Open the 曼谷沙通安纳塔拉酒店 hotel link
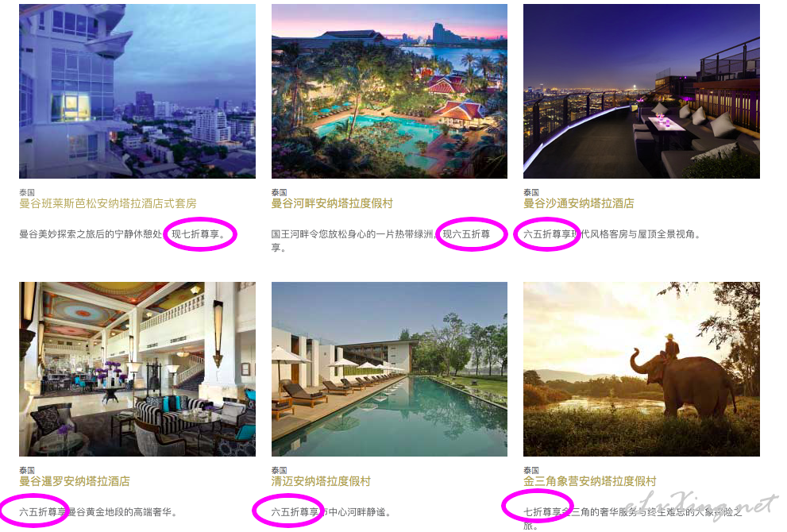 (579, 204)
